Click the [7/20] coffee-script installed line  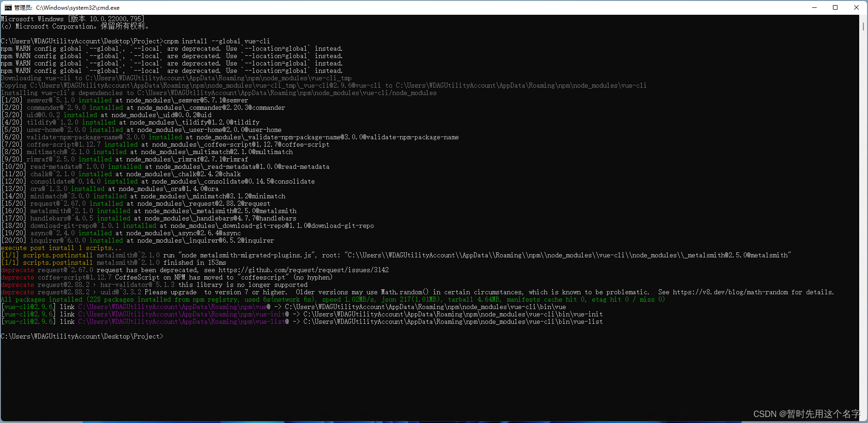165,144
